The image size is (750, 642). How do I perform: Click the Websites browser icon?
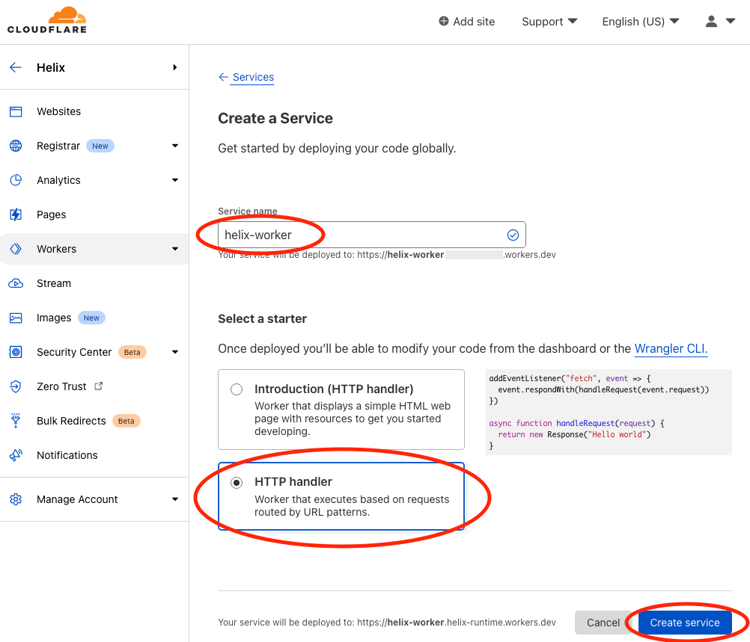pos(16,111)
